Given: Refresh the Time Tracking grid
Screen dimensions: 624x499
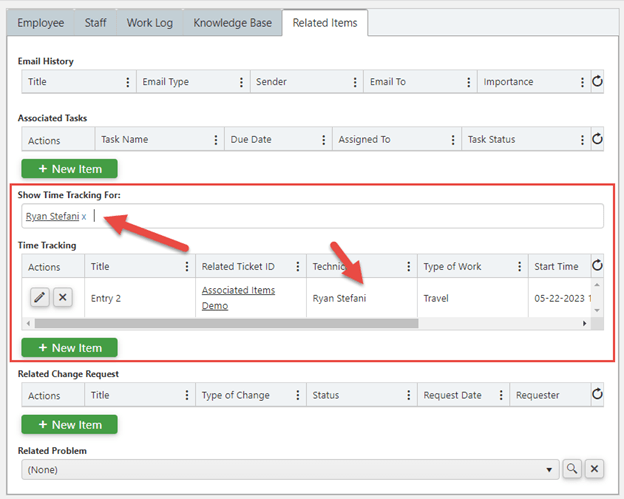Looking at the screenshot, I should point(597,265).
